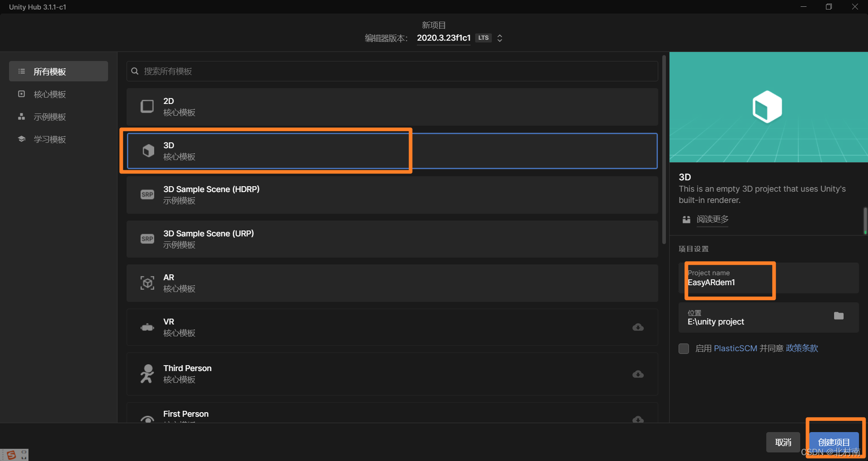
Task: Click the 核心模板 sidebar icon
Action: [x=21, y=94]
